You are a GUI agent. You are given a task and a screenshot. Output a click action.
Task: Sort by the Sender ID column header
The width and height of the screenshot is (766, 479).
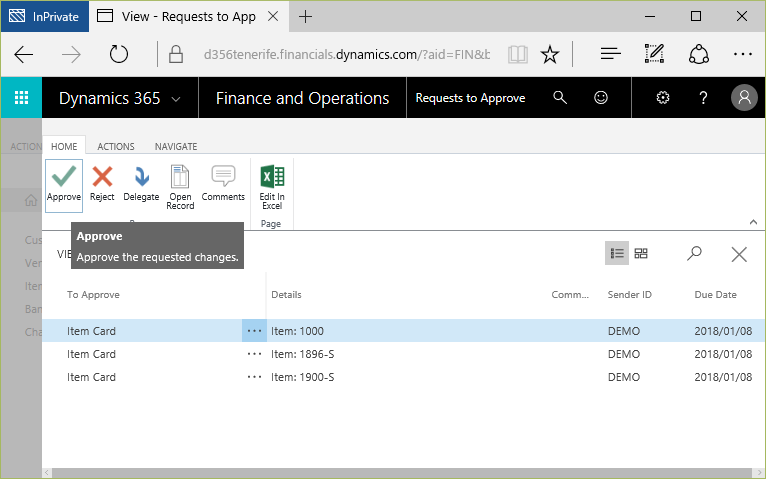pos(629,294)
